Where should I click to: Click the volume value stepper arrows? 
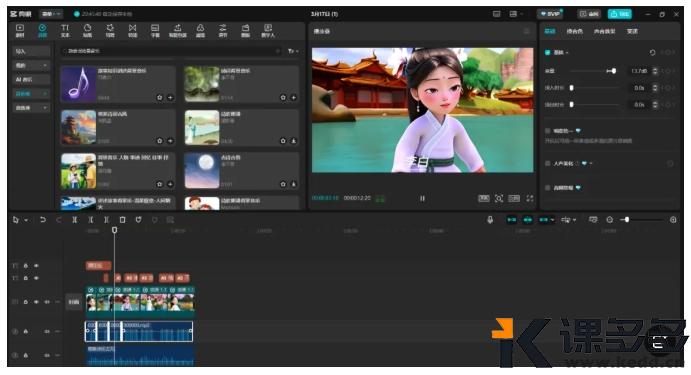(x=655, y=71)
